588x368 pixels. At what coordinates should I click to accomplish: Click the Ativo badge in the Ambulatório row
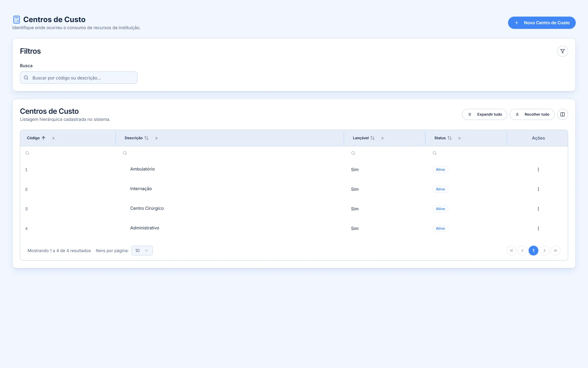(440, 170)
